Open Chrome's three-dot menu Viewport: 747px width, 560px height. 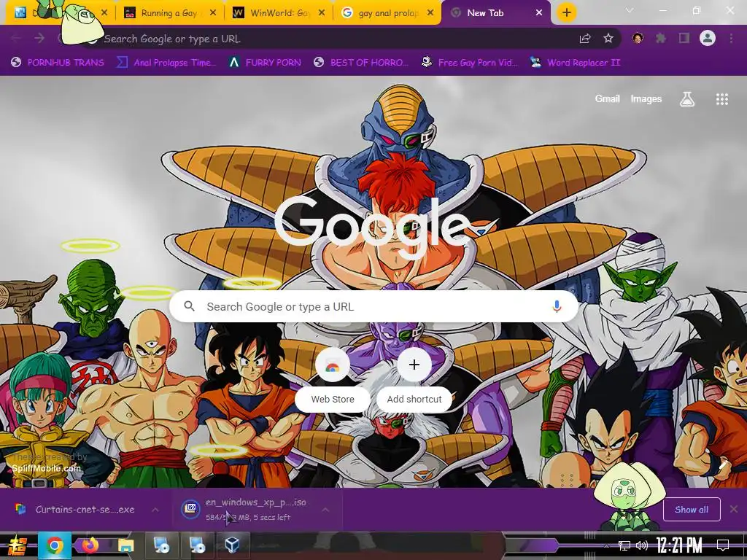tap(731, 38)
